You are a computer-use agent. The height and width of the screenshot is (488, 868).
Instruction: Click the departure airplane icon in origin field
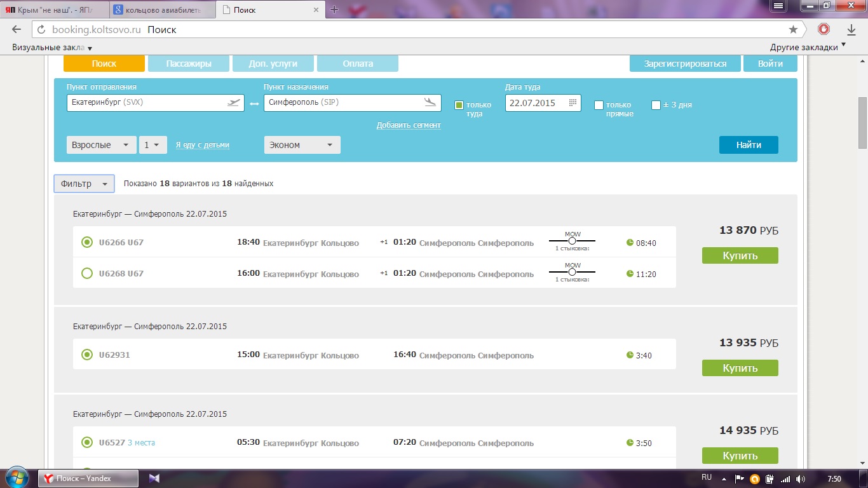[234, 102]
